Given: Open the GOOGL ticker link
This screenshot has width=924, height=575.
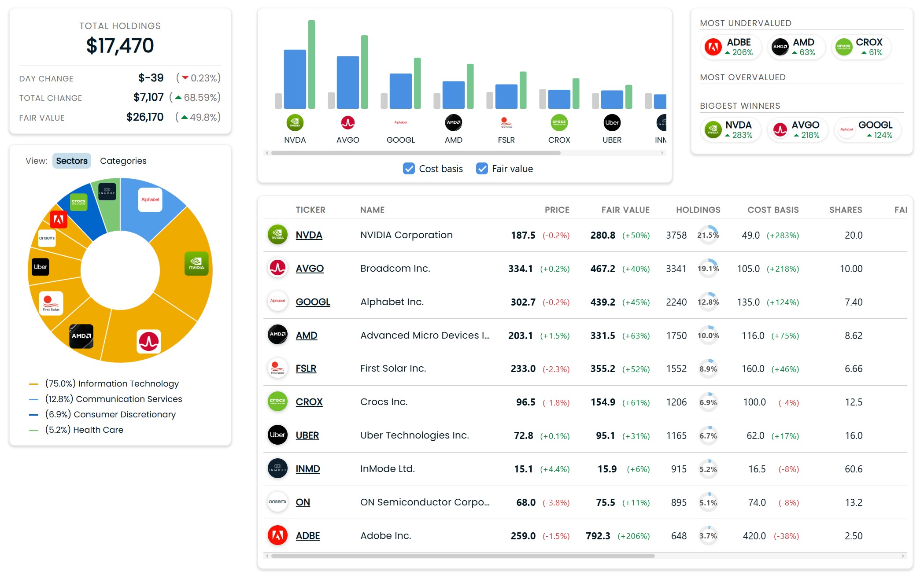Looking at the screenshot, I should [x=313, y=302].
